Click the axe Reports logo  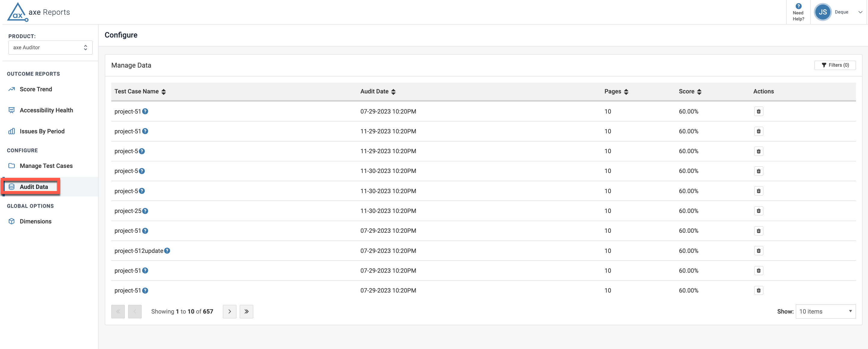click(x=38, y=12)
